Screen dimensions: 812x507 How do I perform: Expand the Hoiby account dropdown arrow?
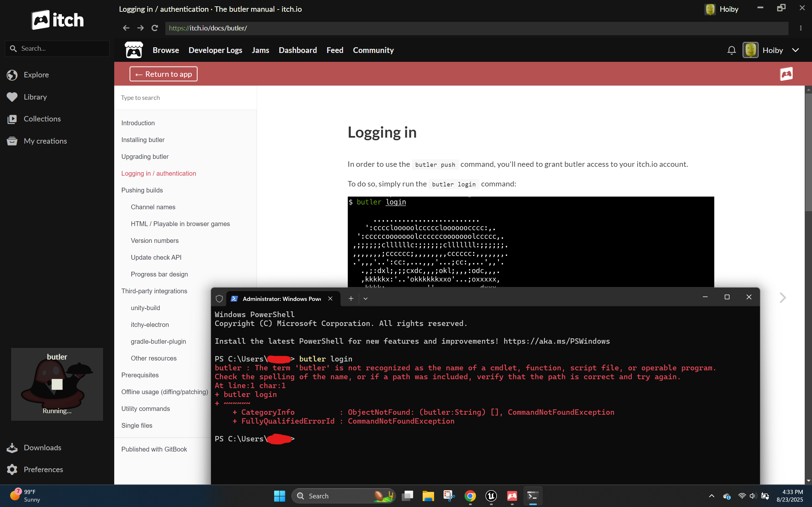coord(795,50)
